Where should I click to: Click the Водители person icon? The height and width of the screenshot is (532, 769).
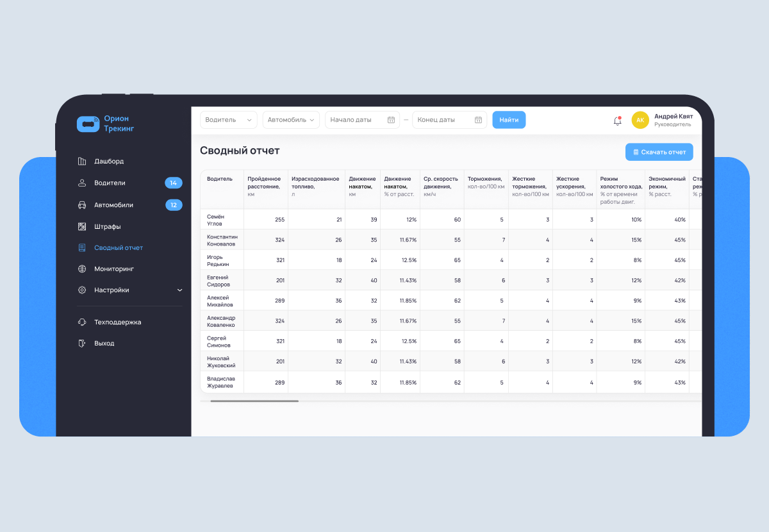pos(82,183)
